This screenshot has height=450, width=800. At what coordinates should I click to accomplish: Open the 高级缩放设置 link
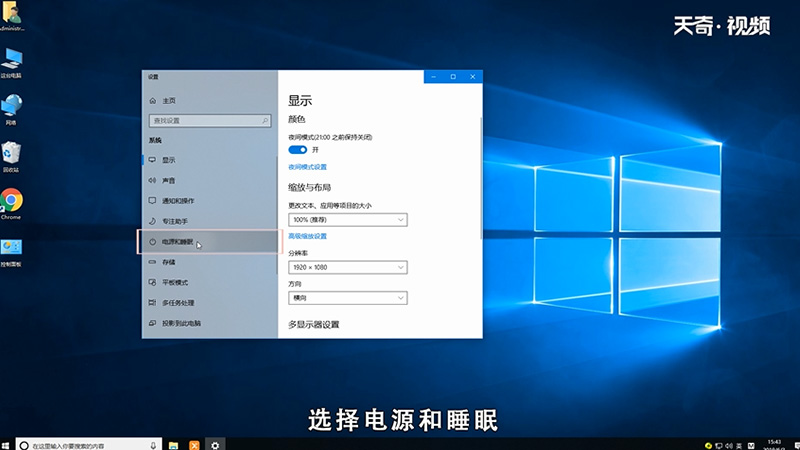(307, 236)
